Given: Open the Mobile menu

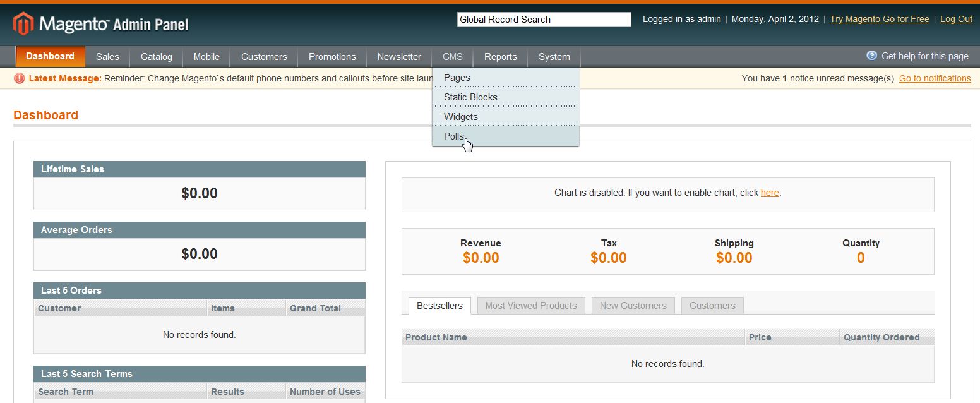Looking at the screenshot, I should (x=206, y=57).
